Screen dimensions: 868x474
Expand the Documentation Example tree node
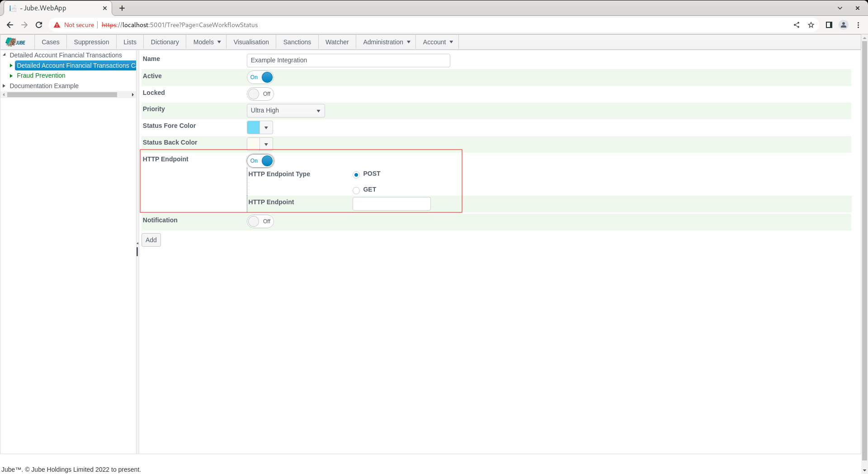click(x=4, y=86)
